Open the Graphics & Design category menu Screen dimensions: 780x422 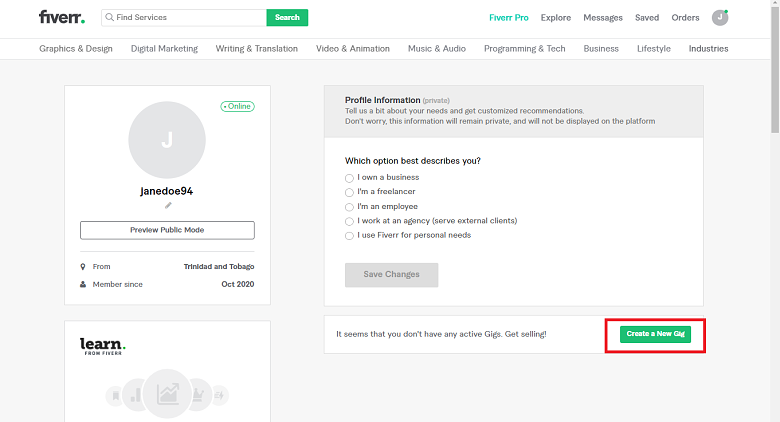pyautogui.click(x=76, y=49)
